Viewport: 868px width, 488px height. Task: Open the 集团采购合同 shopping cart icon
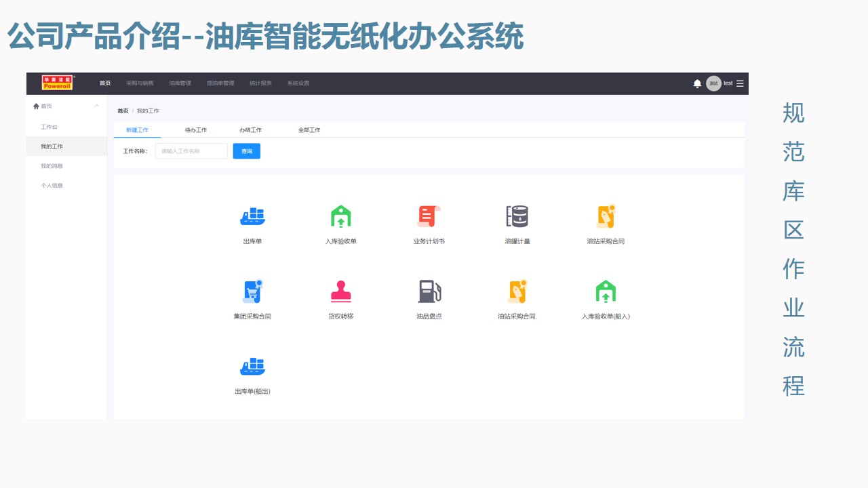click(252, 291)
